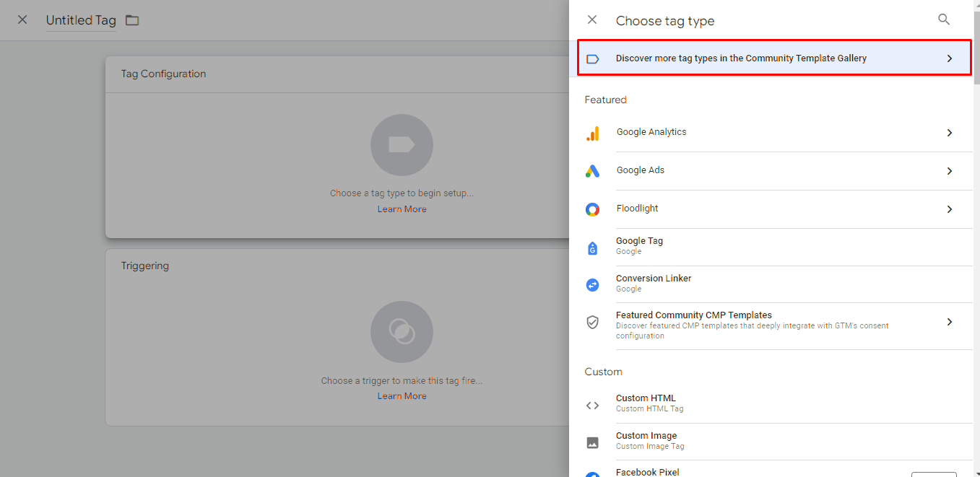Select Featured Community CMP Templates

coord(779,325)
